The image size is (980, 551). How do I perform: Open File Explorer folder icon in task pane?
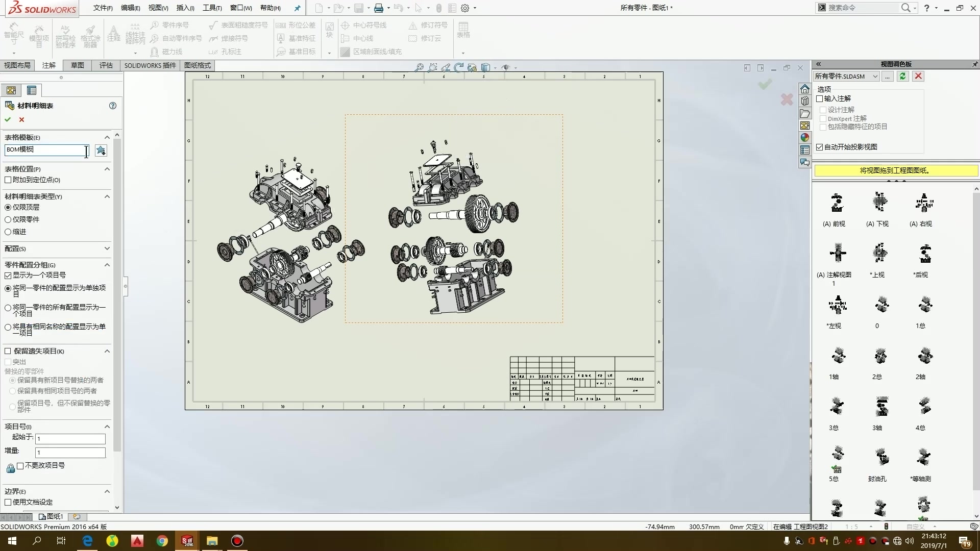[x=805, y=113]
